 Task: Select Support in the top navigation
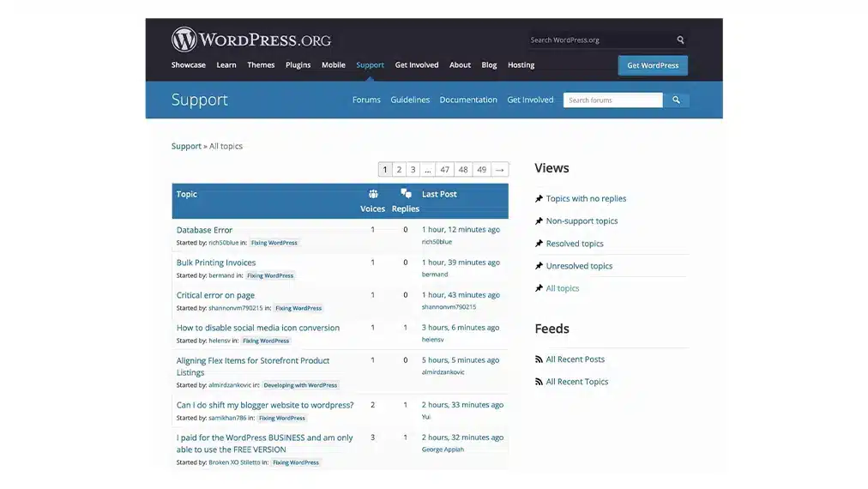point(370,65)
